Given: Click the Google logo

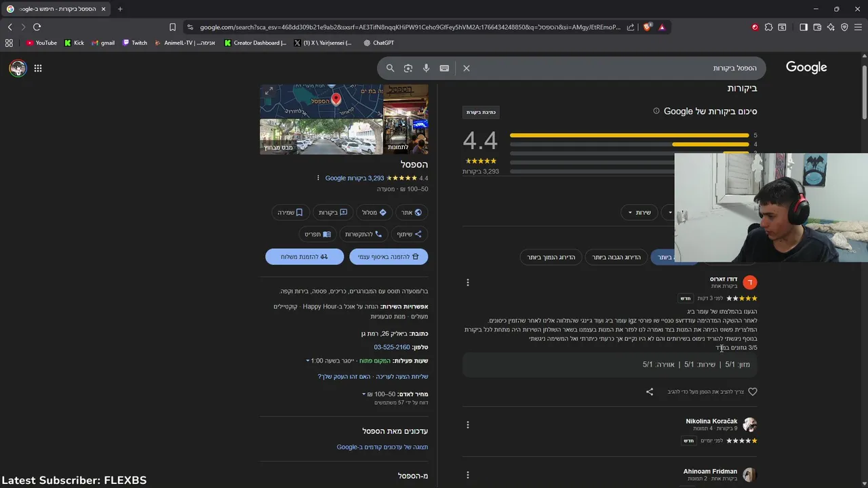Looking at the screenshot, I should point(806,67).
